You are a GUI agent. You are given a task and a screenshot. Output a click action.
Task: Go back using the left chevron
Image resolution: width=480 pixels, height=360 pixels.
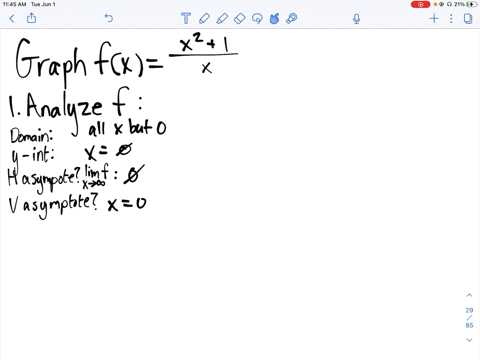point(12,18)
